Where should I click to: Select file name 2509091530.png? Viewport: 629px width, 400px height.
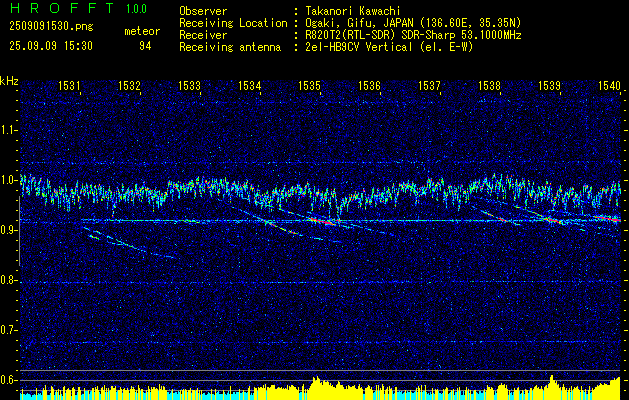(x=51, y=26)
